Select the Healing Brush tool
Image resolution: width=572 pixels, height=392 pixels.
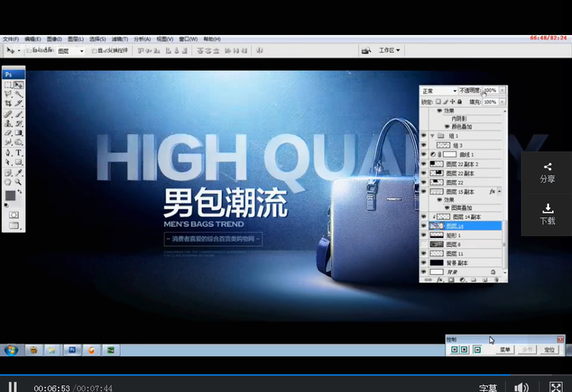(8, 114)
